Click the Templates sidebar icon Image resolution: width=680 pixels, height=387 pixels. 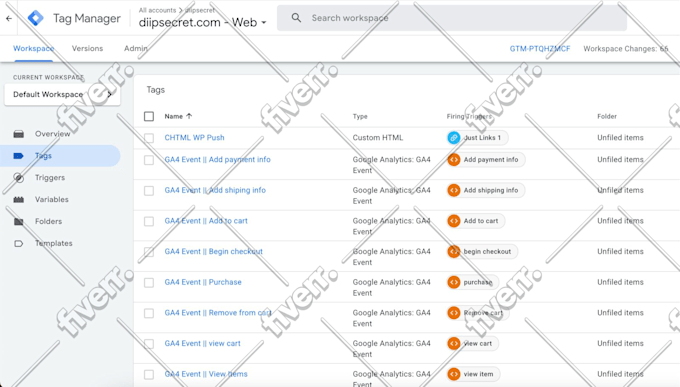tap(19, 243)
